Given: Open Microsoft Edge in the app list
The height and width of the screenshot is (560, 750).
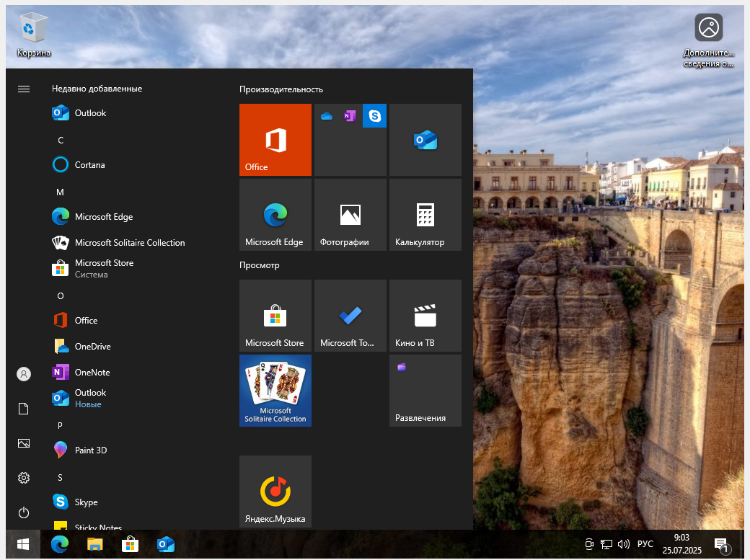Looking at the screenshot, I should (x=134, y=217).
